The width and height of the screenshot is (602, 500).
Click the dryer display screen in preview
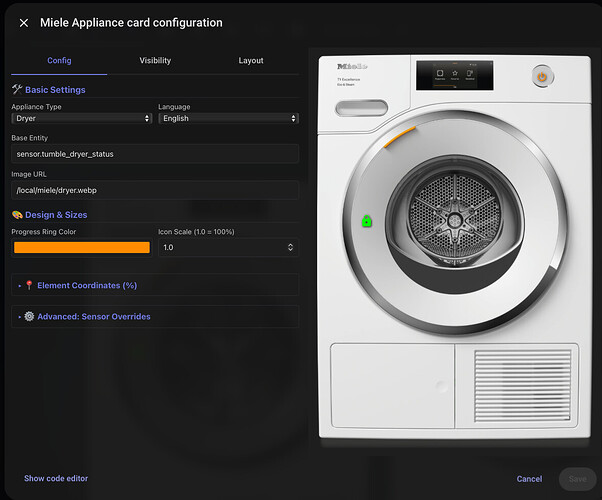[455, 75]
